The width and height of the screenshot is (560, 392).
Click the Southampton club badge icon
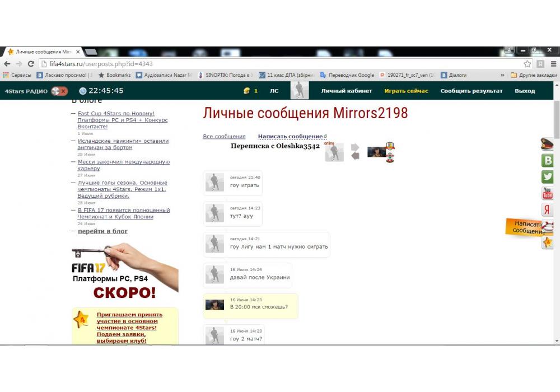[x=390, y=157]
